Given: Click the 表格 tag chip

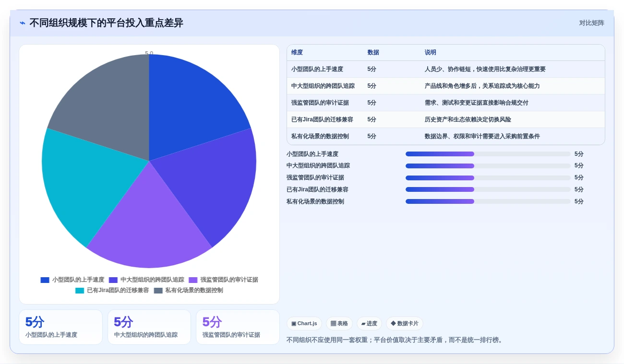Looking at the screenshot, I should pyautogui.click(x=339, y=324).
